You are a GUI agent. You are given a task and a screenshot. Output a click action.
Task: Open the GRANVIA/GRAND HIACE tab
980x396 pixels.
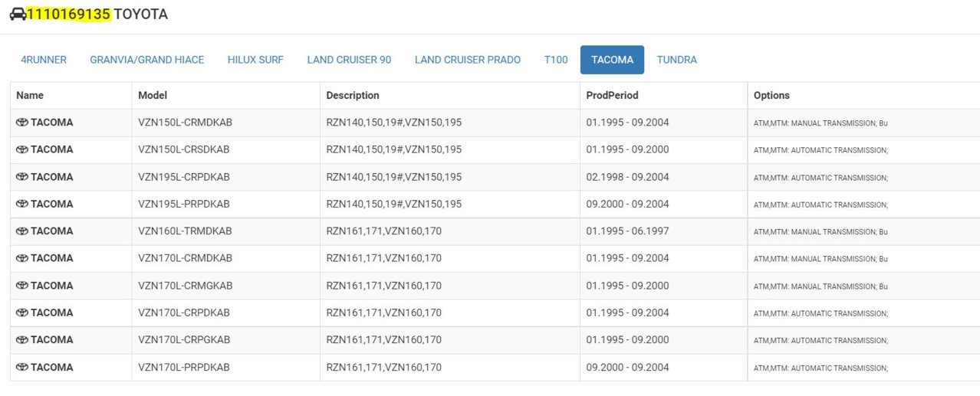(x=147, y=60)
